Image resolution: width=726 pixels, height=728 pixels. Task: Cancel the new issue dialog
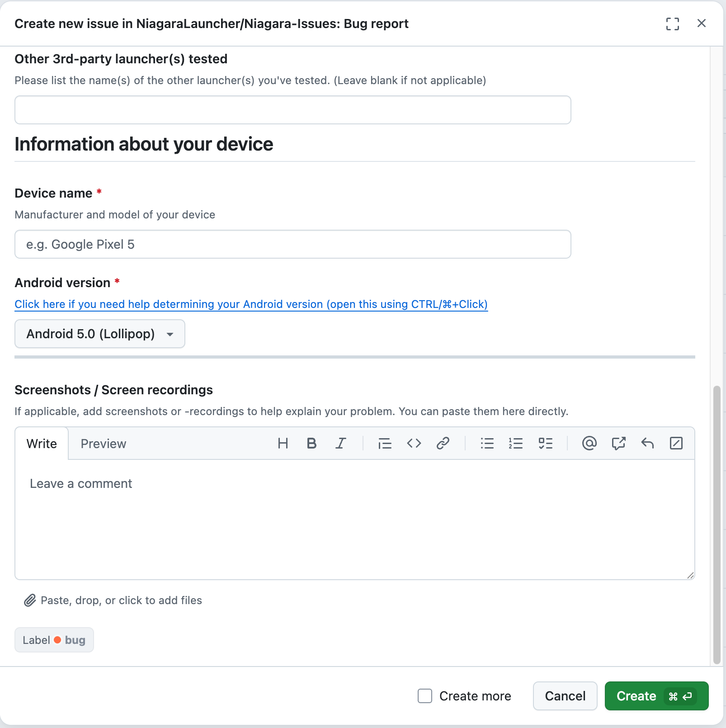pyautogui.click(x=565, y=696)
